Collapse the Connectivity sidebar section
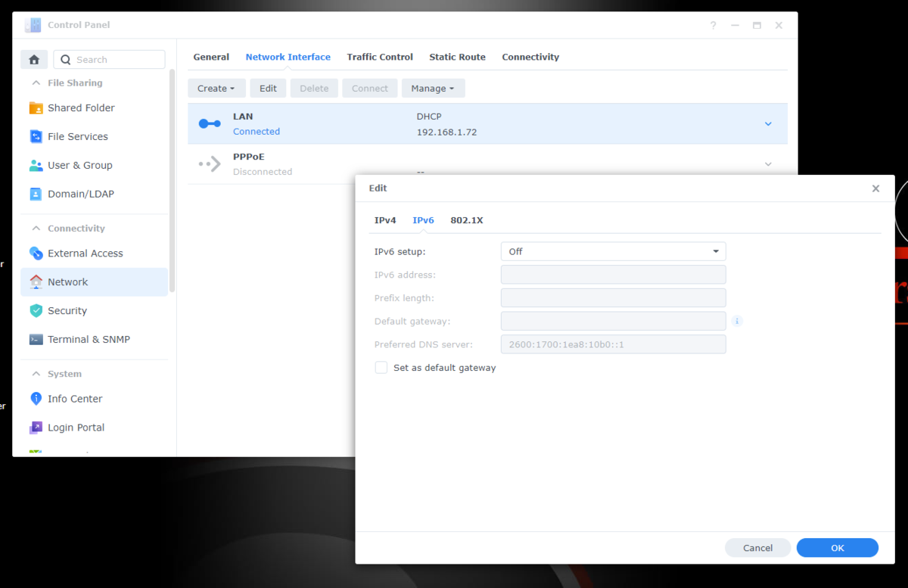Viewport: 908px width, 588px height. [35, 229]
